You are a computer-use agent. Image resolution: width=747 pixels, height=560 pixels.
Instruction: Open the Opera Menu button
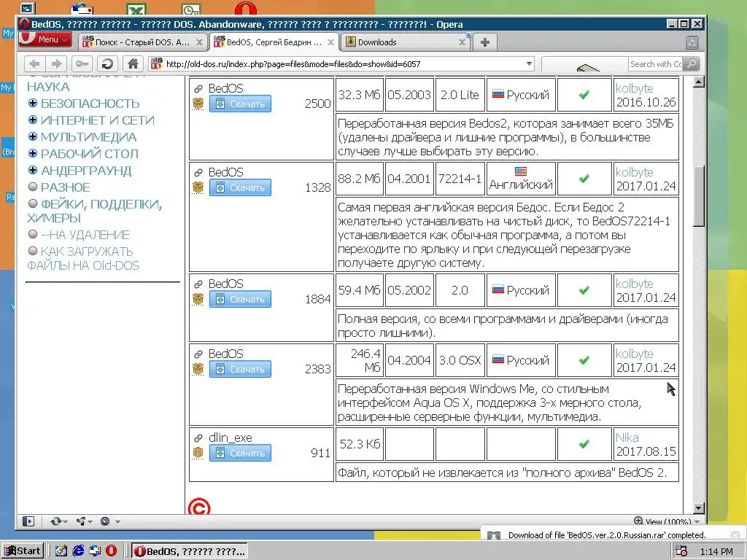(x=44, y=39)
